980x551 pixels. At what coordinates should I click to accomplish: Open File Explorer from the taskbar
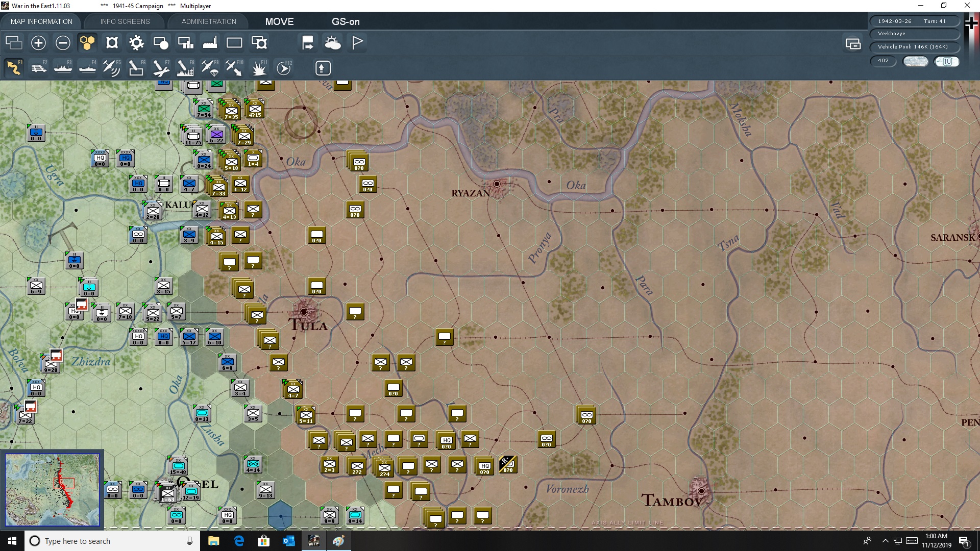tap(214, 541)
